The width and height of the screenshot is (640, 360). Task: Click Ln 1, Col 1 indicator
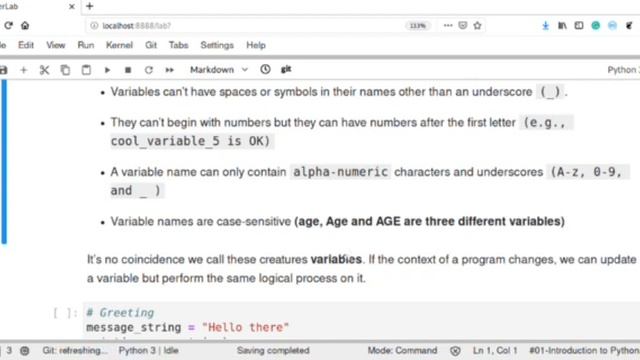tap(495, 350)
